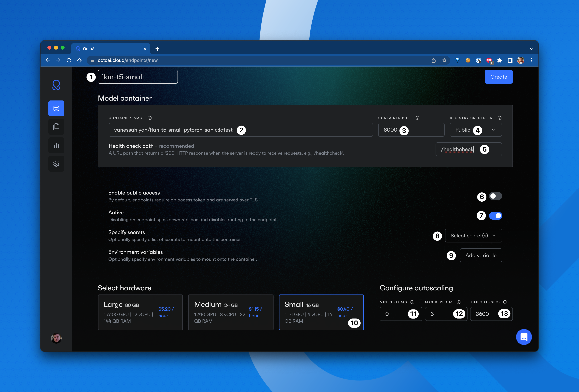Open the Select secret(s) dropdown
Viewport: 579px width, 392px height.
click(473, 236)
